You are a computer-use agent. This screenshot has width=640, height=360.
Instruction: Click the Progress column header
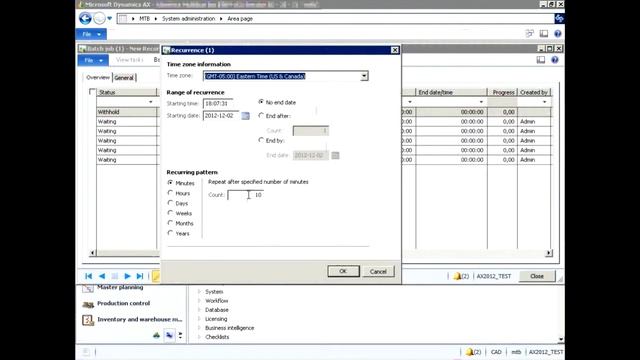point(502,93)
